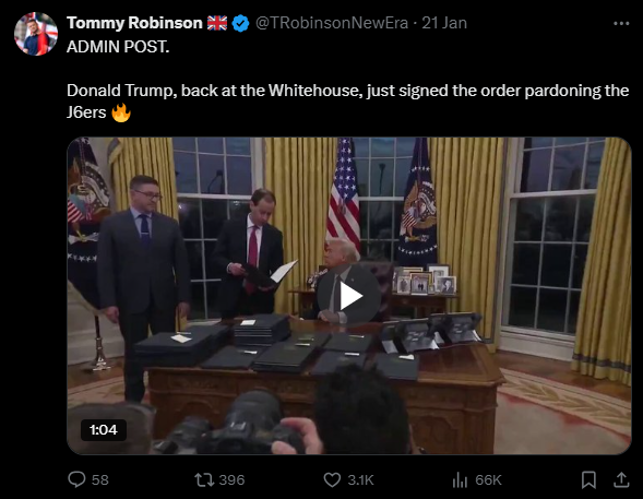This screenshot has width=644, height=500.
Task: Like the post with heart icon
Action: 332,479
